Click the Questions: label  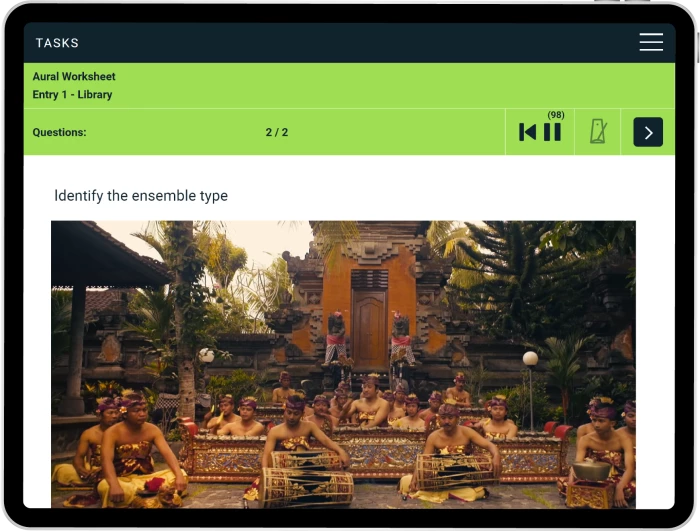pyautogui.click(x=59, y=132)
